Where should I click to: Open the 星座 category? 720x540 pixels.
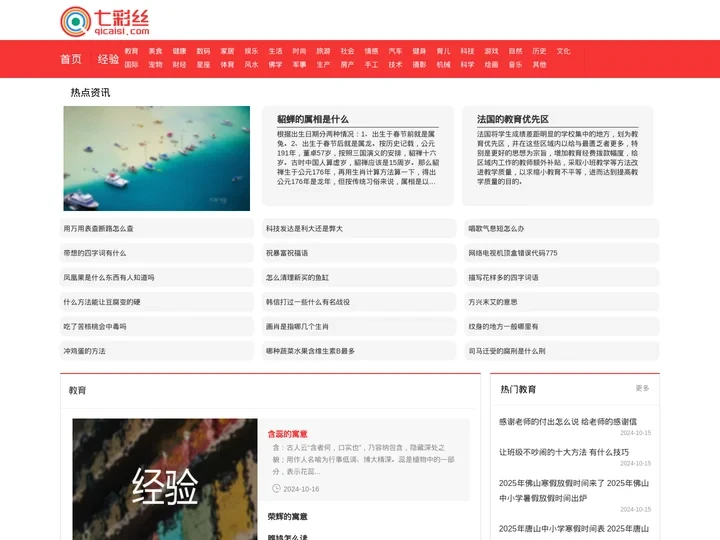(203, 65)
